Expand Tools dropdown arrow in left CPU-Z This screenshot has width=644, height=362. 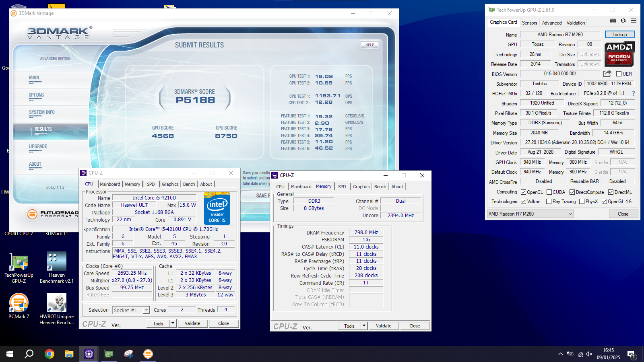tap(173, 323)
